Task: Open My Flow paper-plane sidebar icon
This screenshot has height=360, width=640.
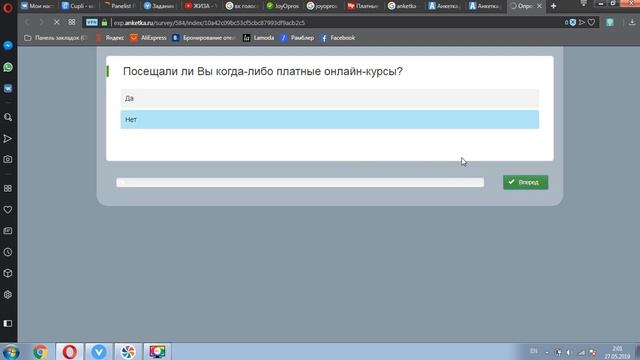Action: pyautogui.click(x=8, y=139)
